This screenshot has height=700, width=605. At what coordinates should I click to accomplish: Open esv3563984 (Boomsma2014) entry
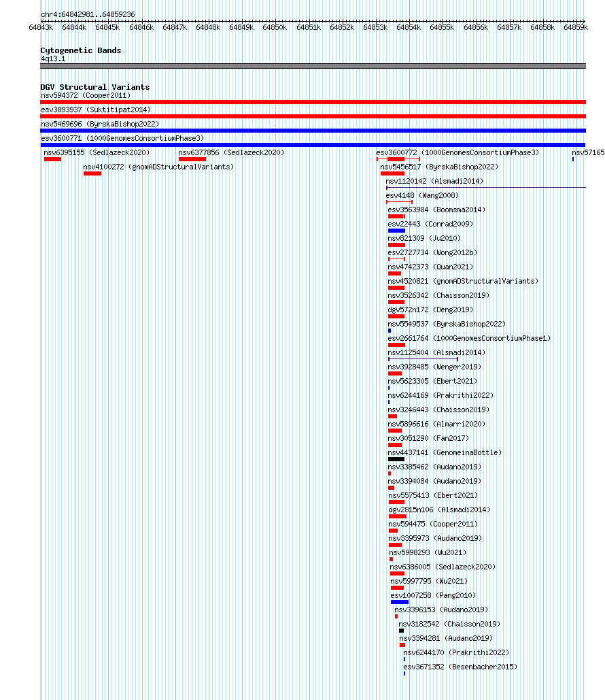436,210
